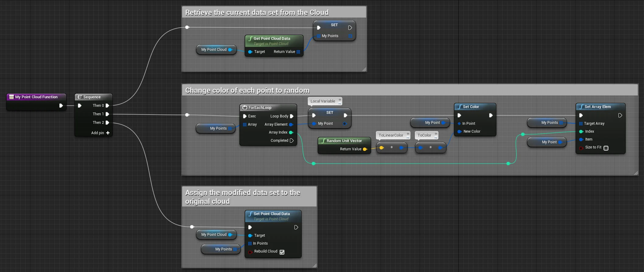Click My Point Cloud Function output exec pin
This screenshot has width=644, height=272.
(x=61, y=106)
